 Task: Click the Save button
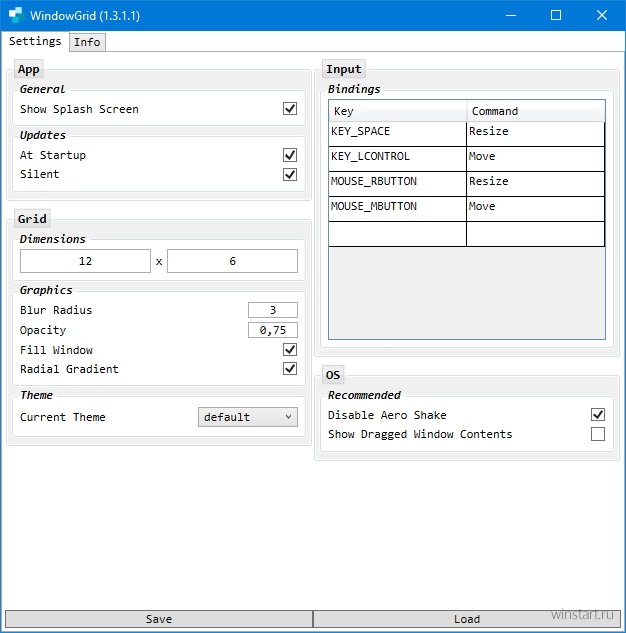point(159,619)
